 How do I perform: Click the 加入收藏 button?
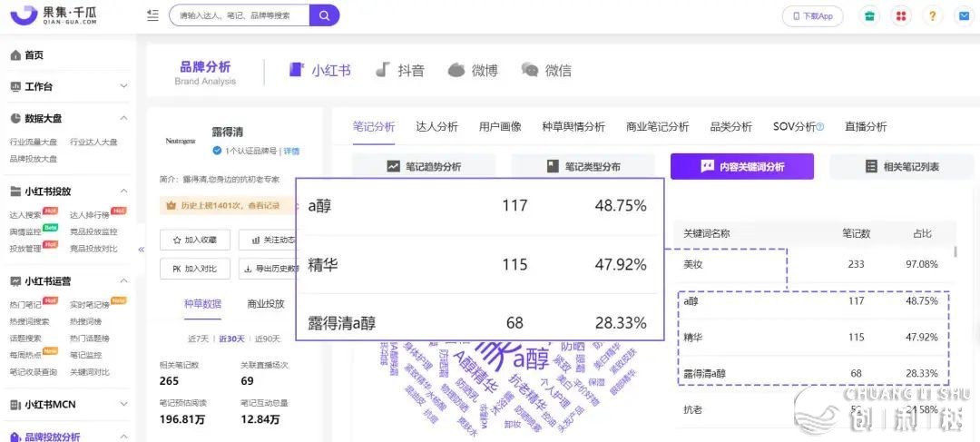click(x=195, y=240)
